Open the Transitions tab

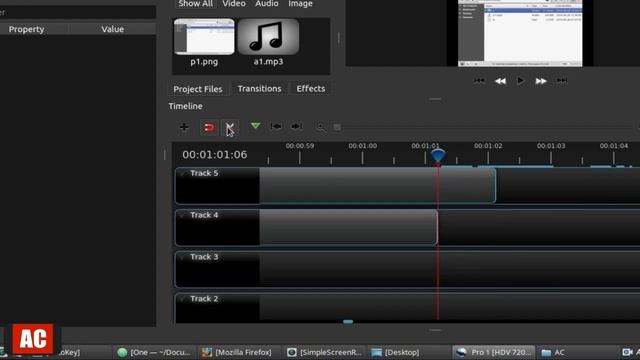[x=260, y=89]
